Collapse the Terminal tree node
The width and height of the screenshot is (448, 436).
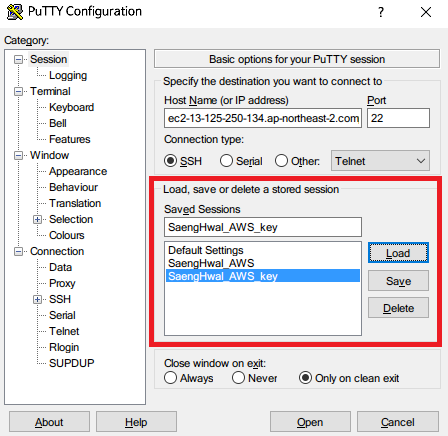pos(18,92)
